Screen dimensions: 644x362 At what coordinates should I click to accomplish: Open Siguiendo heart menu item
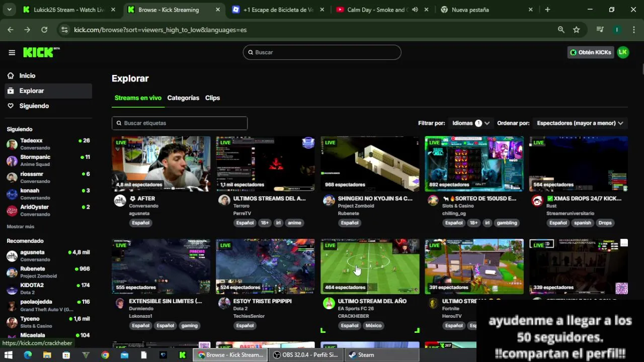48,106
